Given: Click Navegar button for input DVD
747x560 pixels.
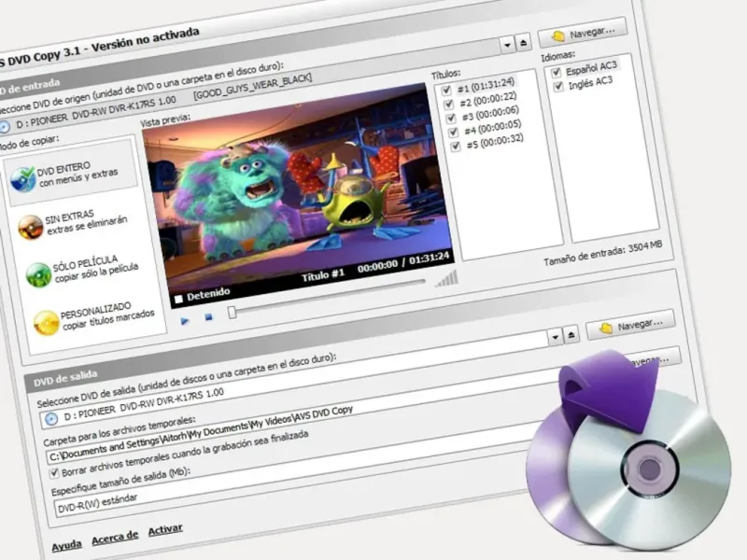Looking at the screenshot, I should pyautogui.click(x=582, y=33).
